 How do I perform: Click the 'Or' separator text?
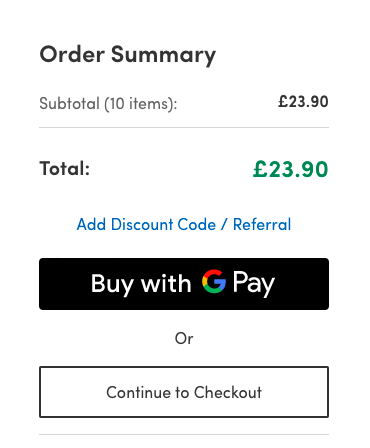[184, 339]
